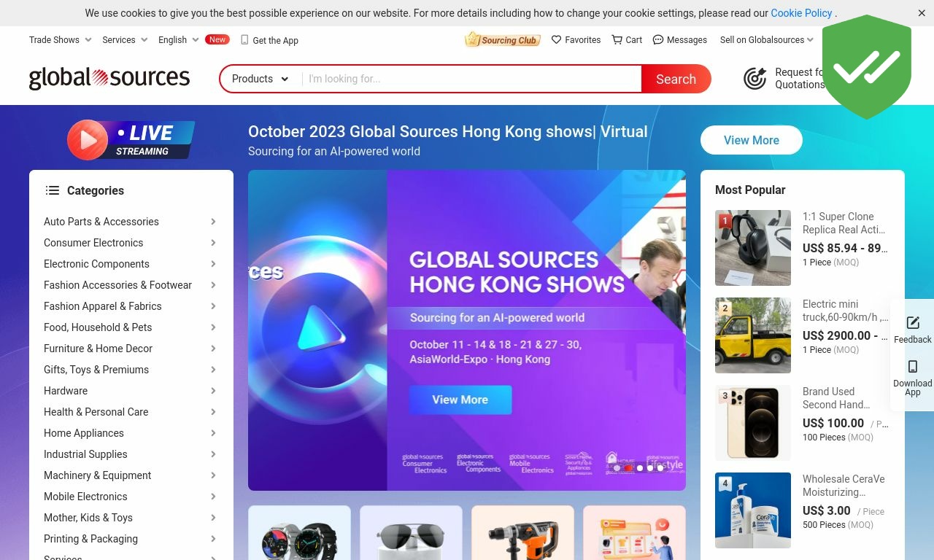
Task: Open the CeraVe moisturizing product thumbnail
Action: 753,510
